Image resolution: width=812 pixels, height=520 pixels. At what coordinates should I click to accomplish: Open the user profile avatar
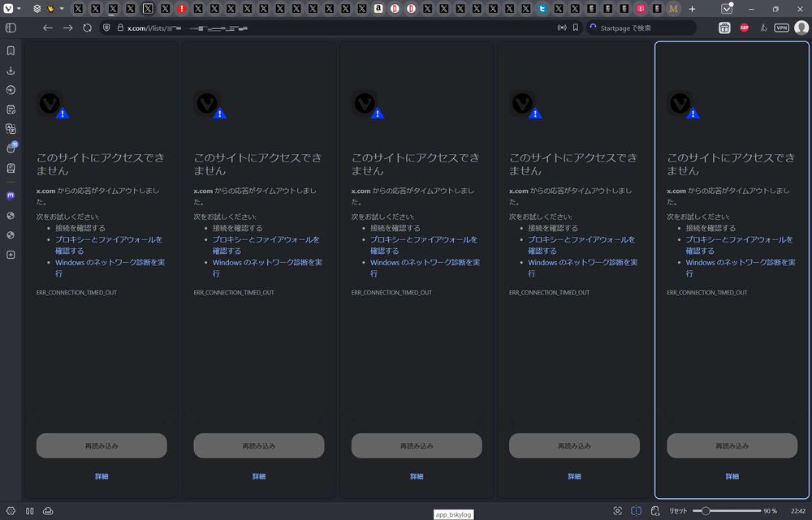(x=801, y=28)
